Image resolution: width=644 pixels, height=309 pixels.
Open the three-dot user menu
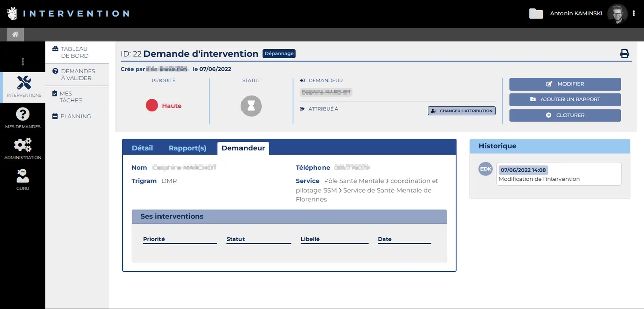tap(634, 14)
